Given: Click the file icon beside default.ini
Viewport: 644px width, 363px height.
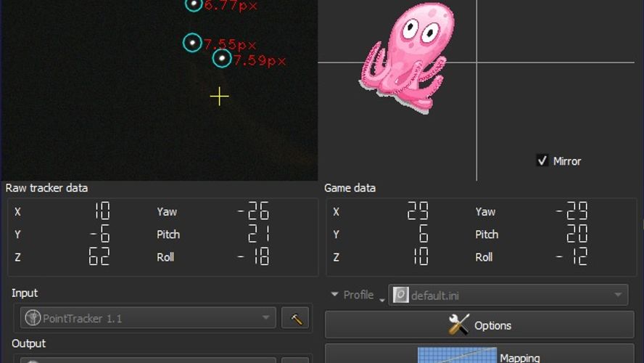Looking at the screenshot, I should click(x=400, y=295).
